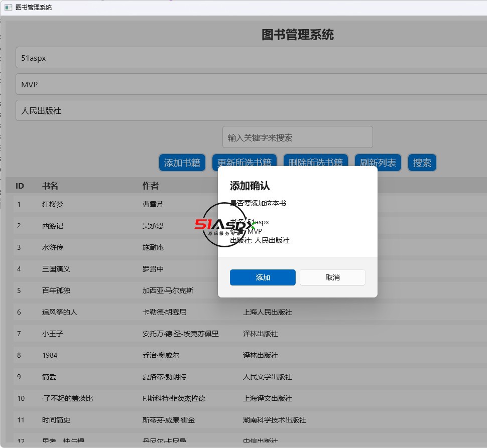Refresh the list with 刷新列表
Image resolution: width=487 pixels, height=448 pixels.
tap(378, 163)
